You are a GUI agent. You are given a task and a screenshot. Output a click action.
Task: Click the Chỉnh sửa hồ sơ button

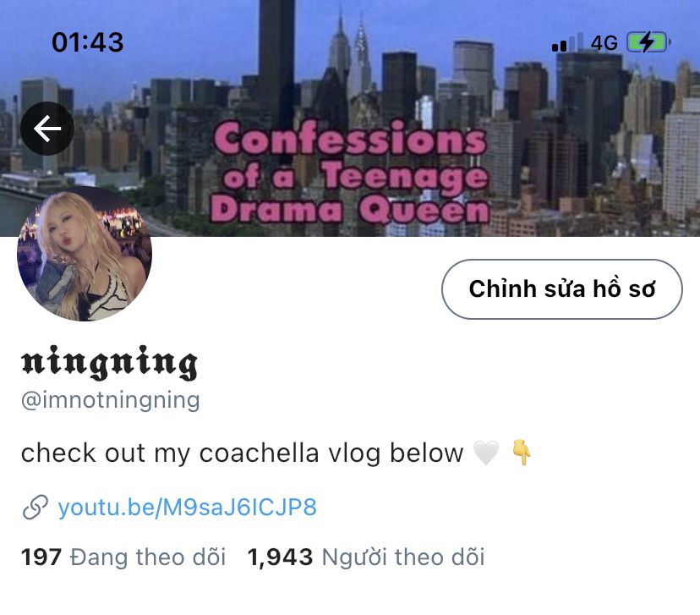point(562,289)
